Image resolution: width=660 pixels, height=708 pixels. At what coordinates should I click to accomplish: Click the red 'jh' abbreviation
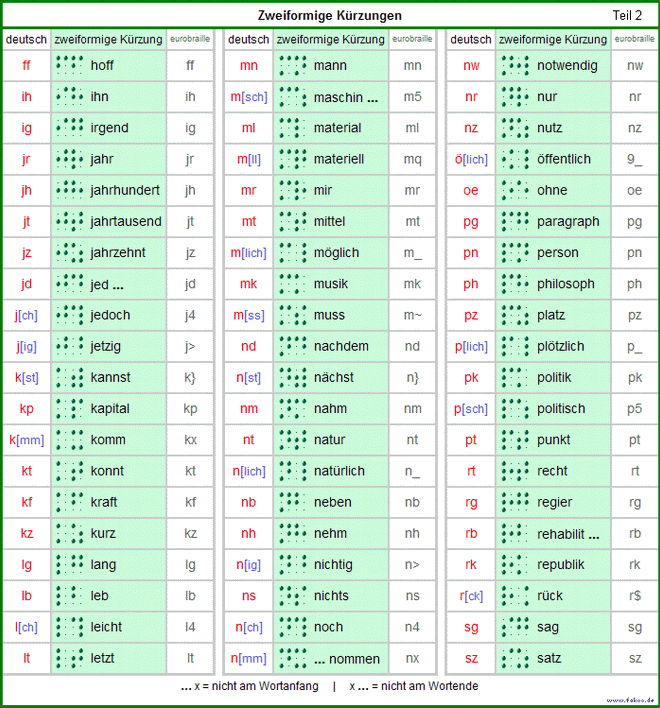point(26,190)
